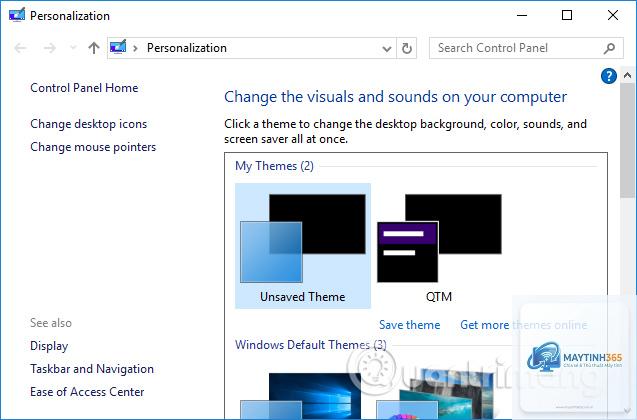Click into the Search Control Panel field
Viewport: 637px width, 420px height.
(x=517, y=48)
